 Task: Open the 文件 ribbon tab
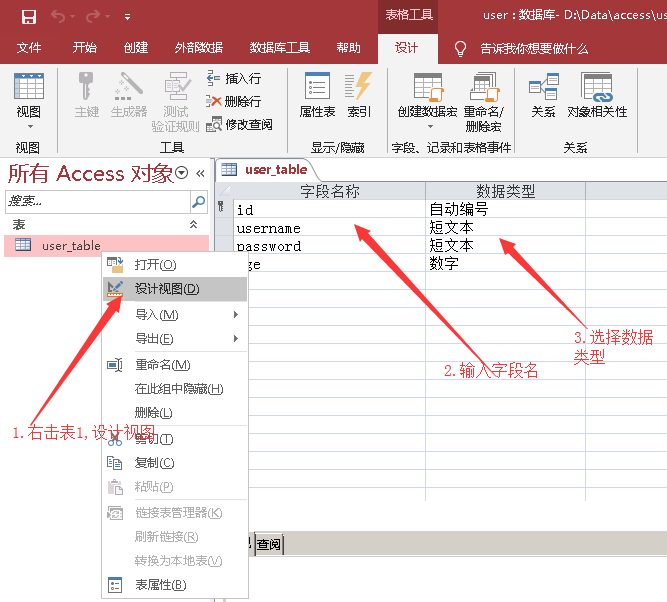(29, 48)
